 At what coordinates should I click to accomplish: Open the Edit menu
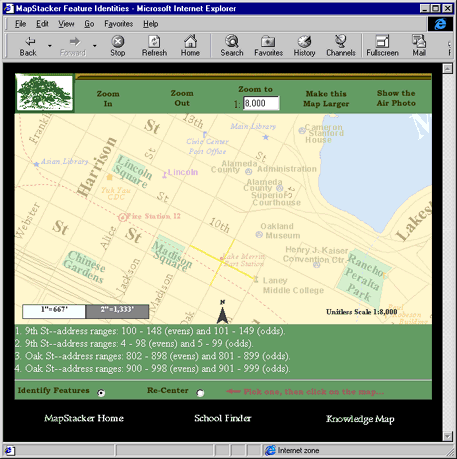coord(42,24)
